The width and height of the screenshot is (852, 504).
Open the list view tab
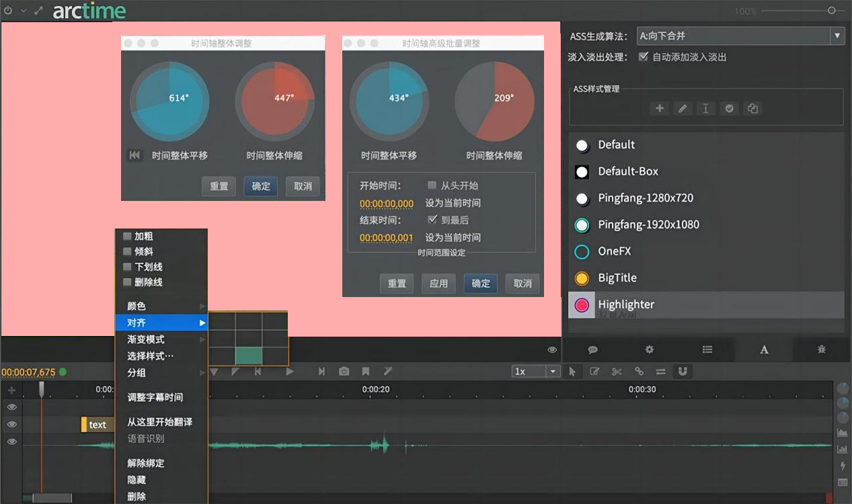[707, 349]
